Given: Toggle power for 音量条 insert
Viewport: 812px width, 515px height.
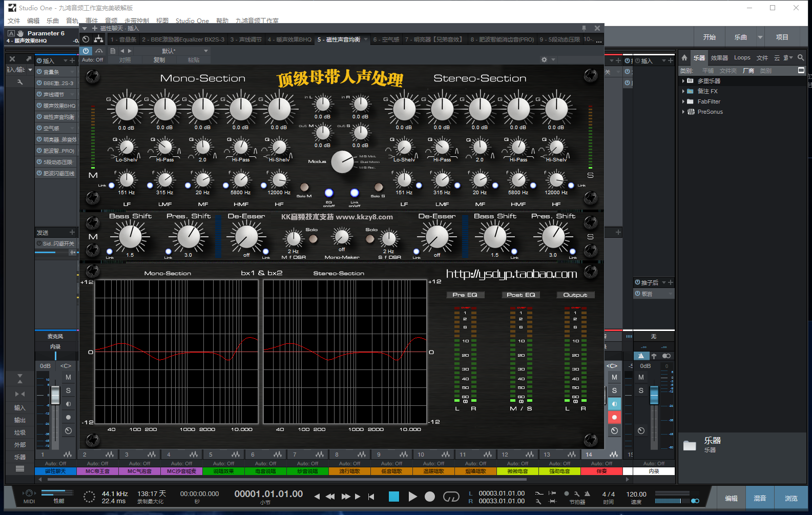Looking at the screenshot, I should click(39, 72).
